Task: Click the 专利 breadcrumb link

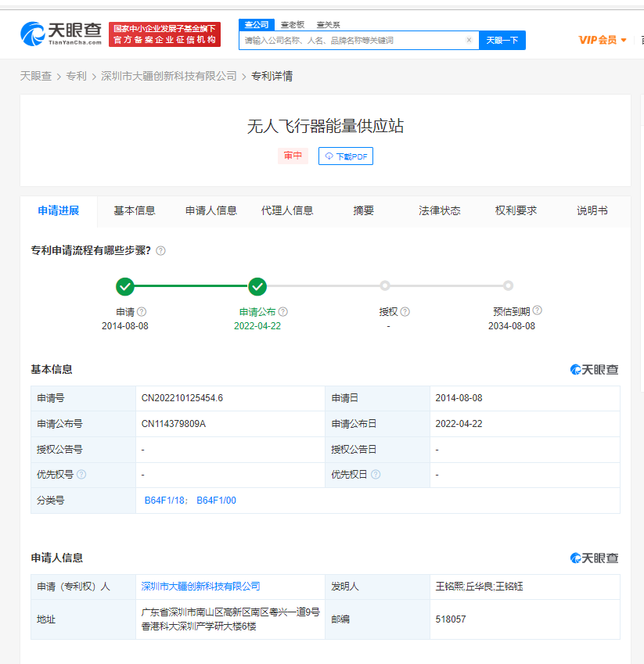Action: (x=77, y=76)
